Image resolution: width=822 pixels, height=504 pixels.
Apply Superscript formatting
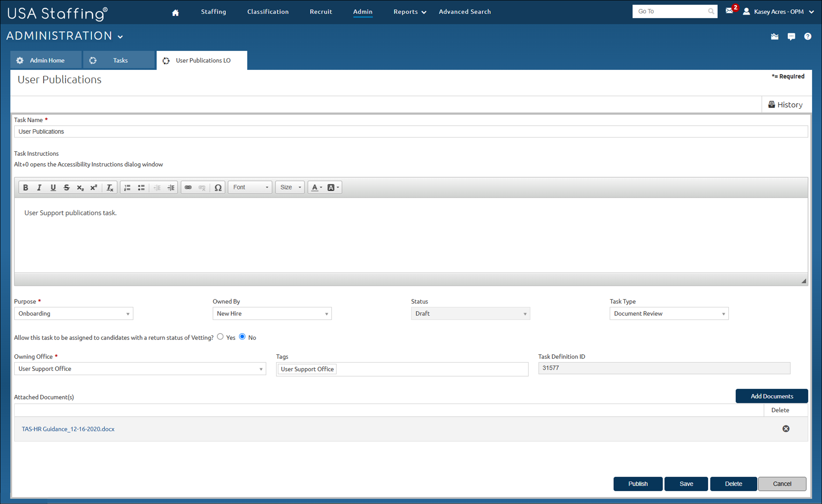click(94, 187)
